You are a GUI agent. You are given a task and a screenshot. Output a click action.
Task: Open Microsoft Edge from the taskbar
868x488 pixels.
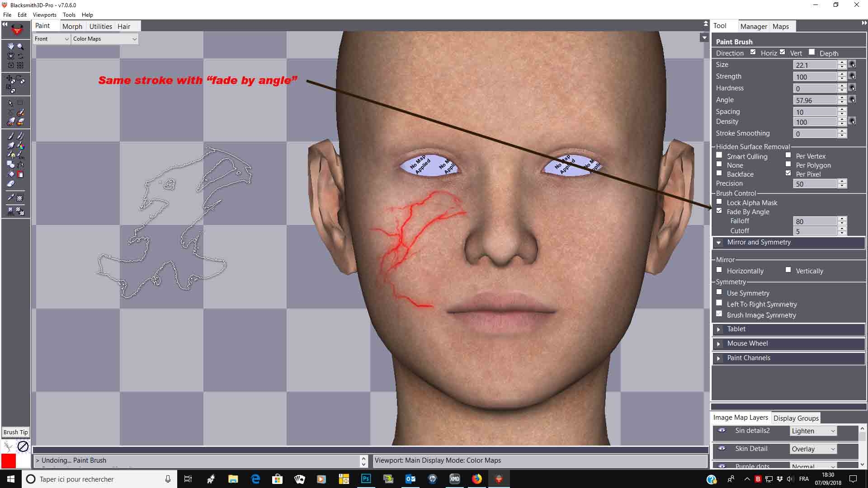(255, 479)
